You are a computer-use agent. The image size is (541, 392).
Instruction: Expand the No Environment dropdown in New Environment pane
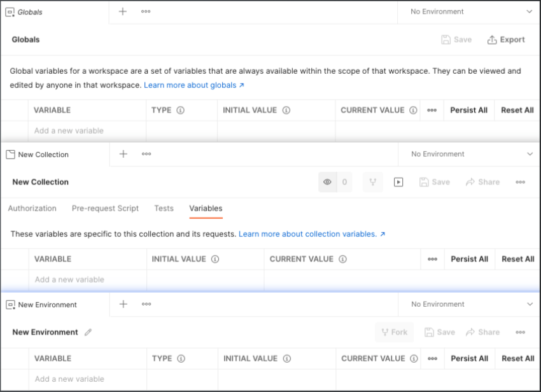pyautogui.click(x=530, y=304)
